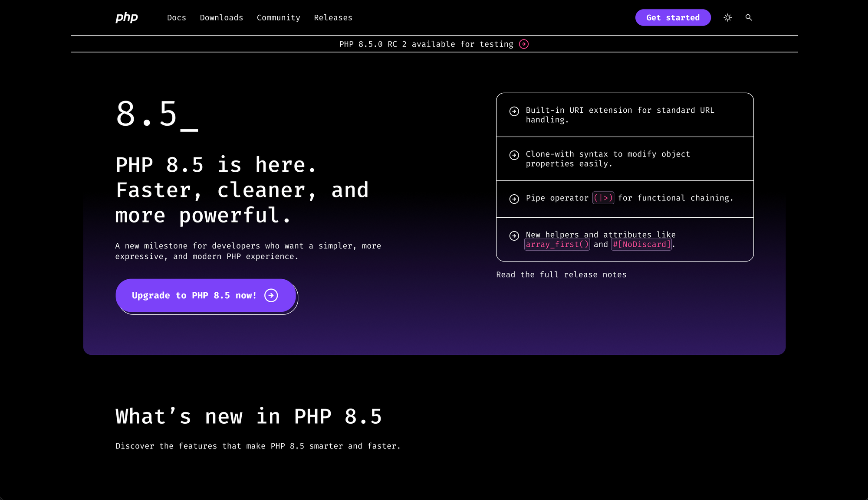This screenshot has height=500, width=868.
Task: Open Built-in URI extension feature link
Action: coord(620,115)
